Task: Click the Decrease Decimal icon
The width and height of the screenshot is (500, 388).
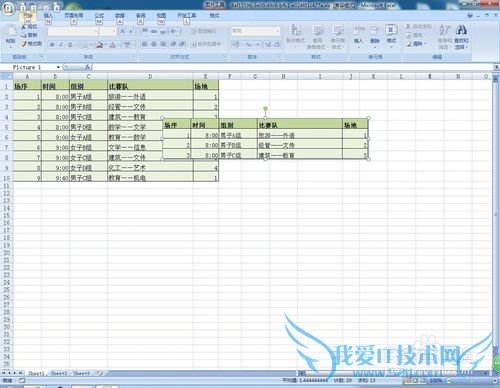Action: 277,44
